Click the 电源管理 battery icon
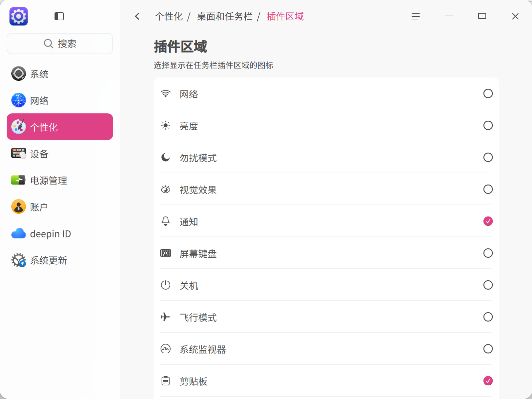 click(19, 180)
